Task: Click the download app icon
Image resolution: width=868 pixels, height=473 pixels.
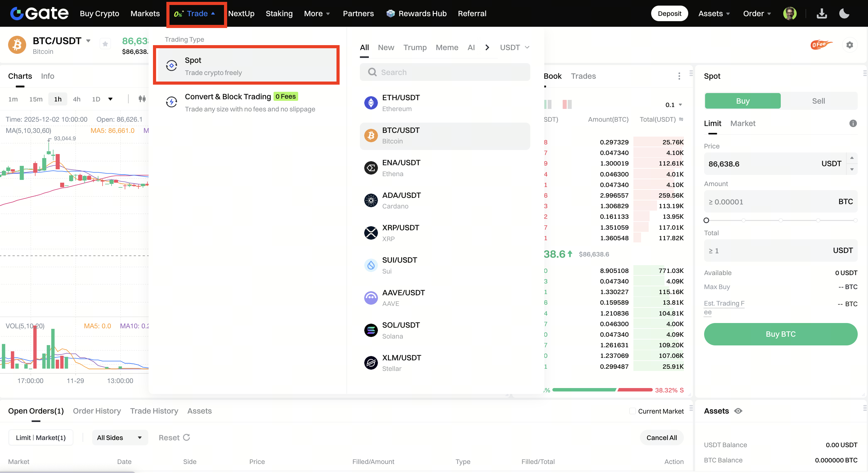Action: (822, 13)
